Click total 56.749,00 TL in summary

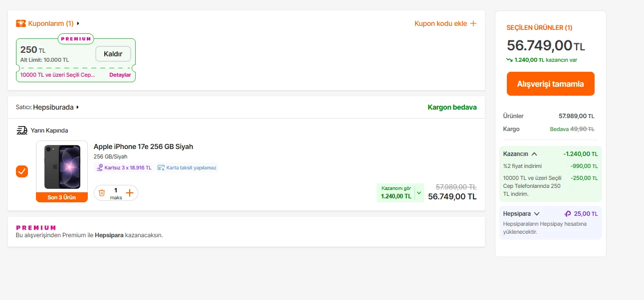546,45
